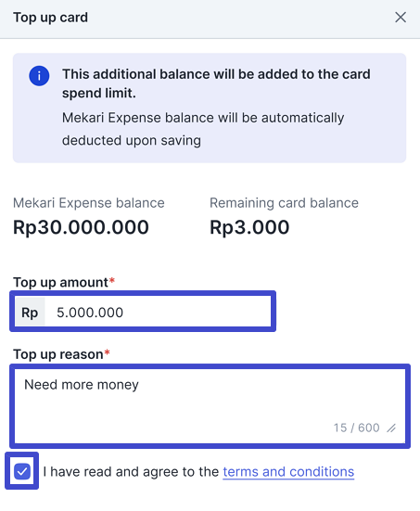The image size is (420, 511).
Task: Click the Rp currency prefix box
Action: click(x=30, y=313)
